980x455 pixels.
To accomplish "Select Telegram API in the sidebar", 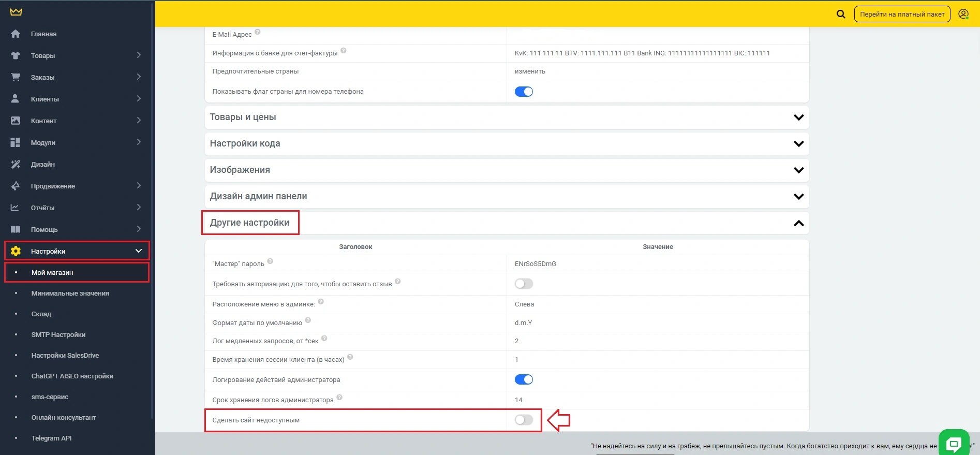I will tap(51, 438).
